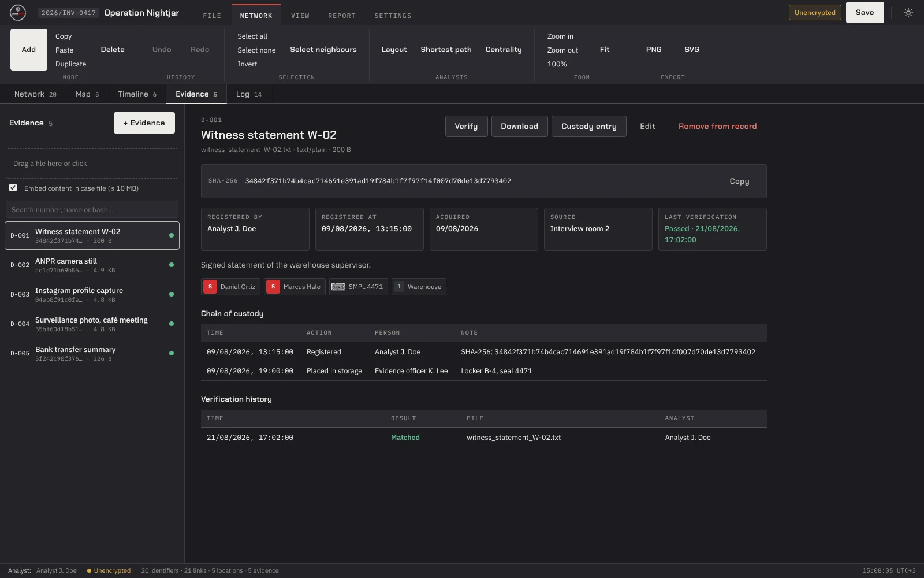
Task: Click Zoom in
Action: click(560, 36)
